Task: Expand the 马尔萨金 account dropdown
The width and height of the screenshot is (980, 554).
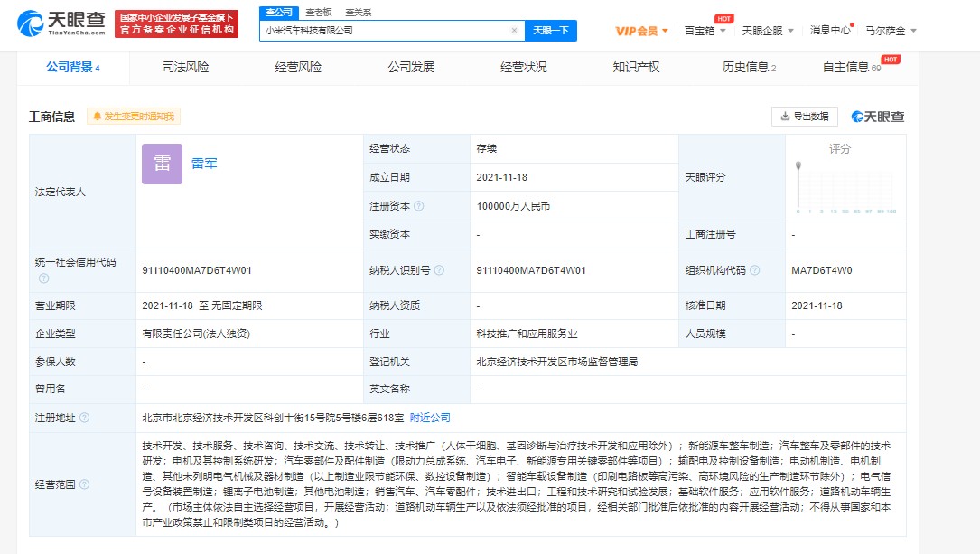Action: coord(891,30)
